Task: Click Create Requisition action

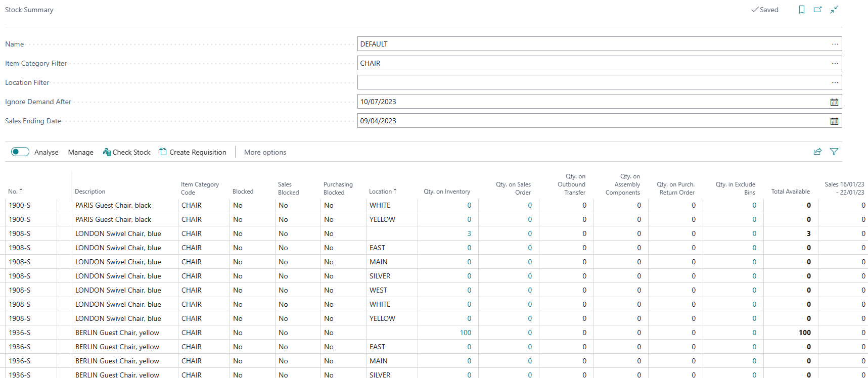Action: (x=193, y=152)
